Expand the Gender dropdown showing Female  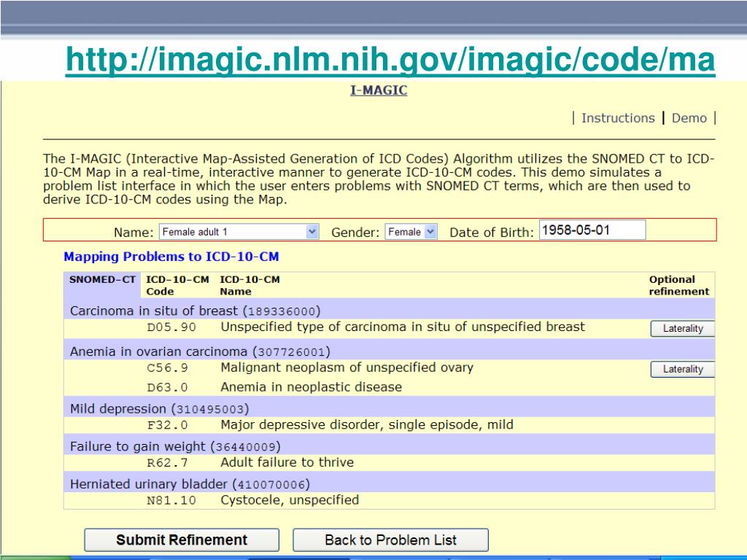pyautogui.click(x=411, y=232)
